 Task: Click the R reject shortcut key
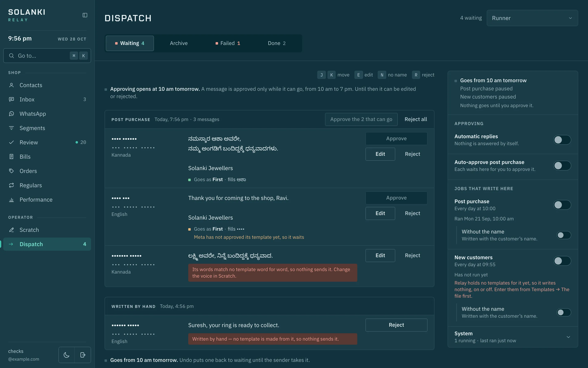coord(416,75)
